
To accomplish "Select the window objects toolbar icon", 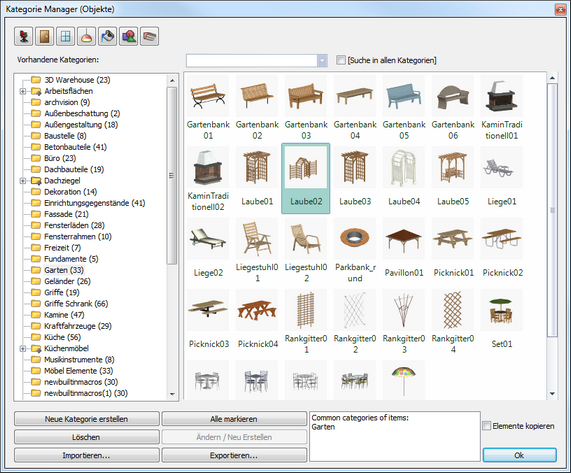I will [x=66, y=36].
